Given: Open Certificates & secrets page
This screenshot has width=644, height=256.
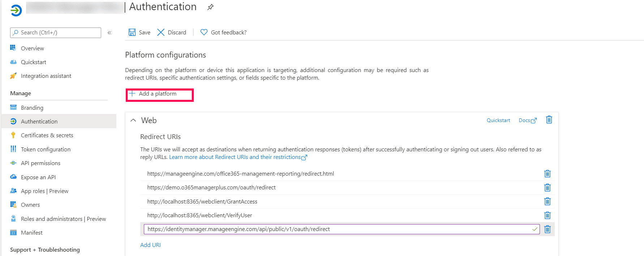Looking at the screenshot, I should [47, 135].
